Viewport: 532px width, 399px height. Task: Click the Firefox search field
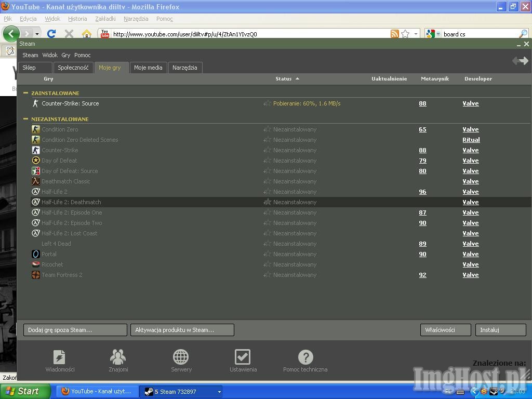(x=480, y=34)
